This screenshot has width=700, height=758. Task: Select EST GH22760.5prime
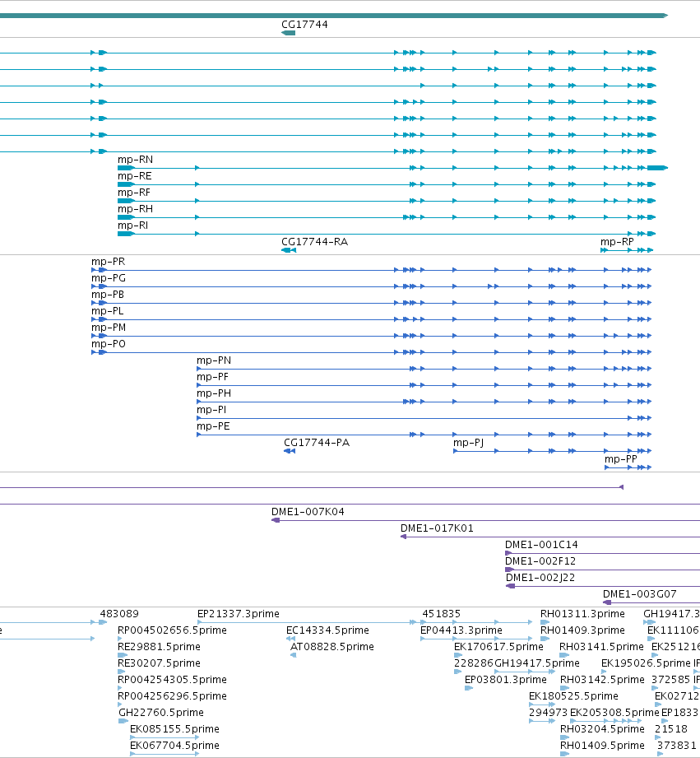coord(161,712)
